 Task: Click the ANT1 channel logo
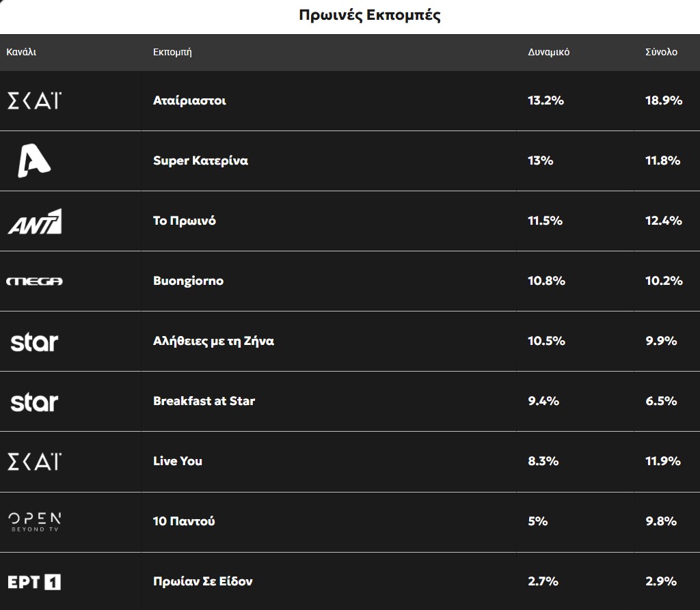tap(35, 221)
